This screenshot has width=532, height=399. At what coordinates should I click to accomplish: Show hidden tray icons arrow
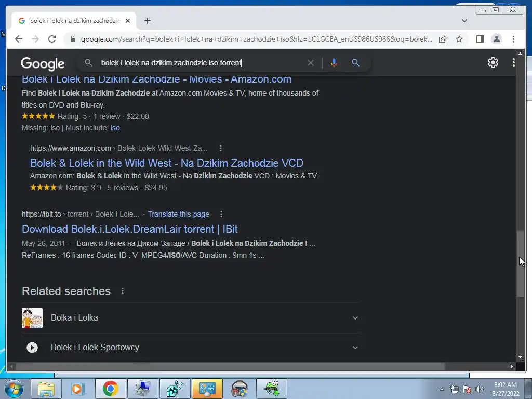click(442, 389)
